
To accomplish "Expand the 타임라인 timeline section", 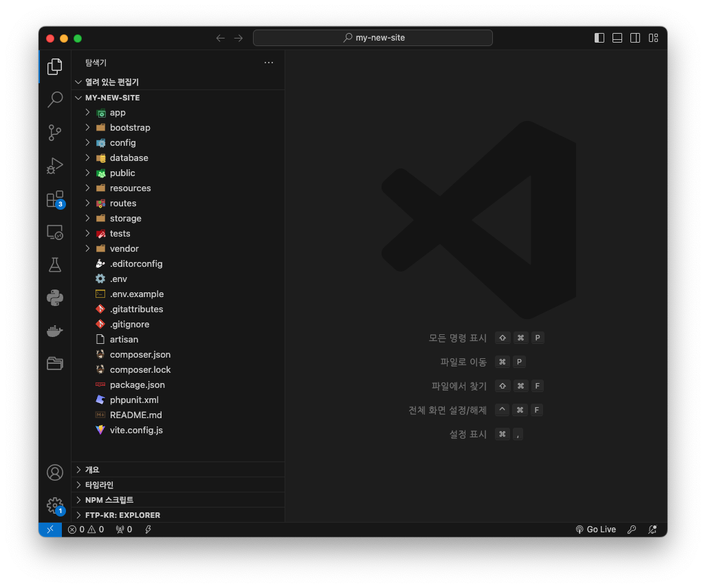I will pos(179,486).
